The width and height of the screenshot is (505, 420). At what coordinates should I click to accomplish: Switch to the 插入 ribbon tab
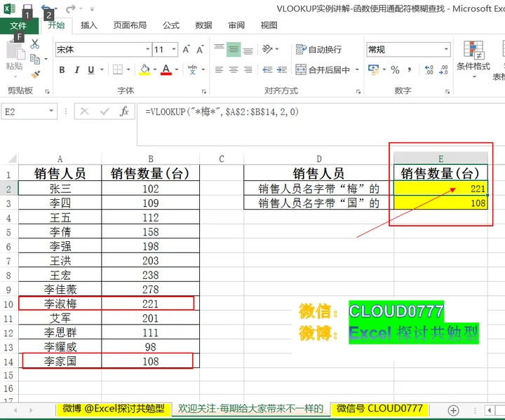89,25
